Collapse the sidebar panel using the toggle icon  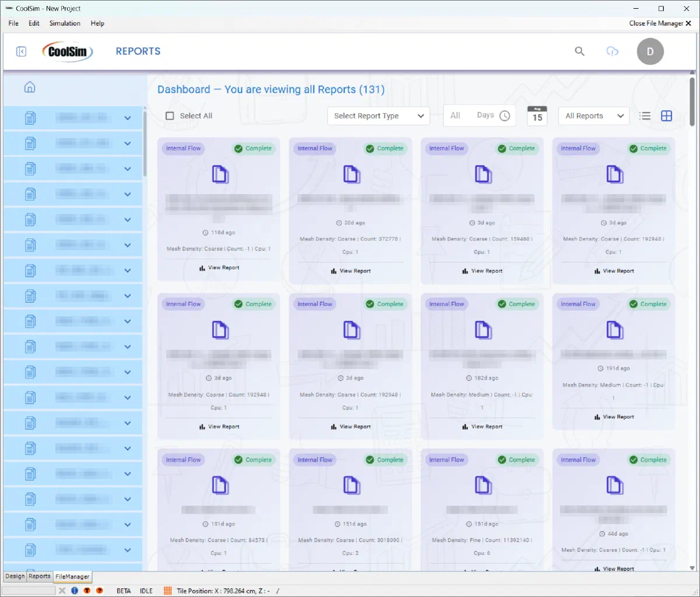point(22,51)
